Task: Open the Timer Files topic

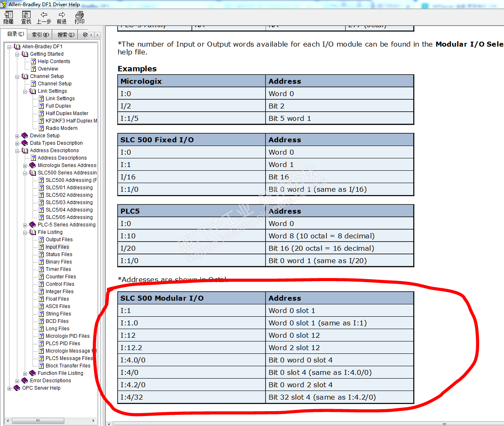Action: coord(58,269)
